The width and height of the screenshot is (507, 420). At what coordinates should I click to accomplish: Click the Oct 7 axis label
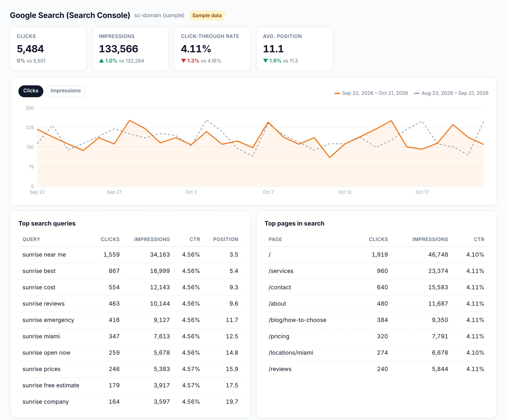(268, 192)
